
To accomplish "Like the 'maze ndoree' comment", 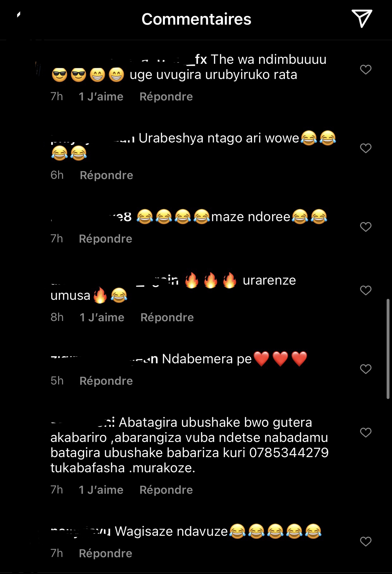I will pos(365,227).
